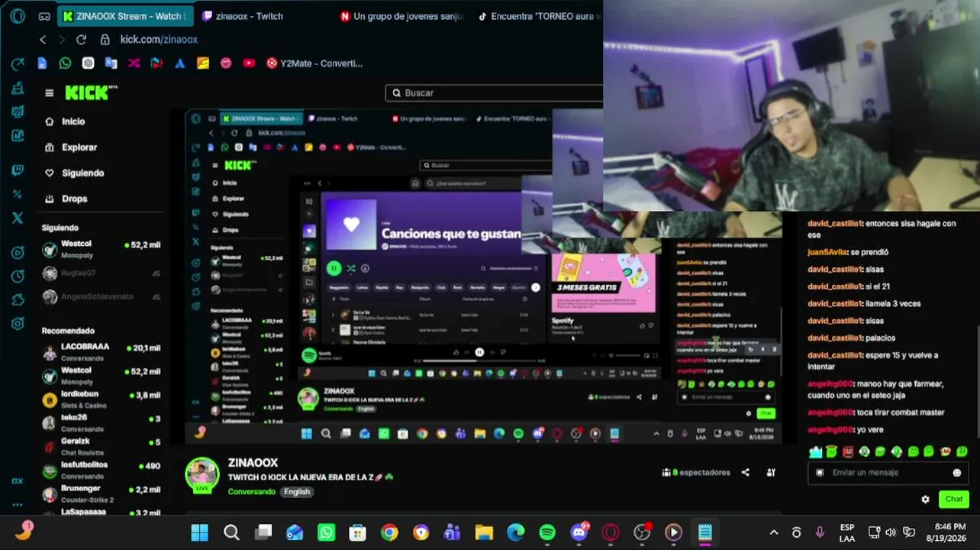Open Microsoft Edge from the taskbar
This screenshot has width=980, height=550.
[x=516, y=532]
